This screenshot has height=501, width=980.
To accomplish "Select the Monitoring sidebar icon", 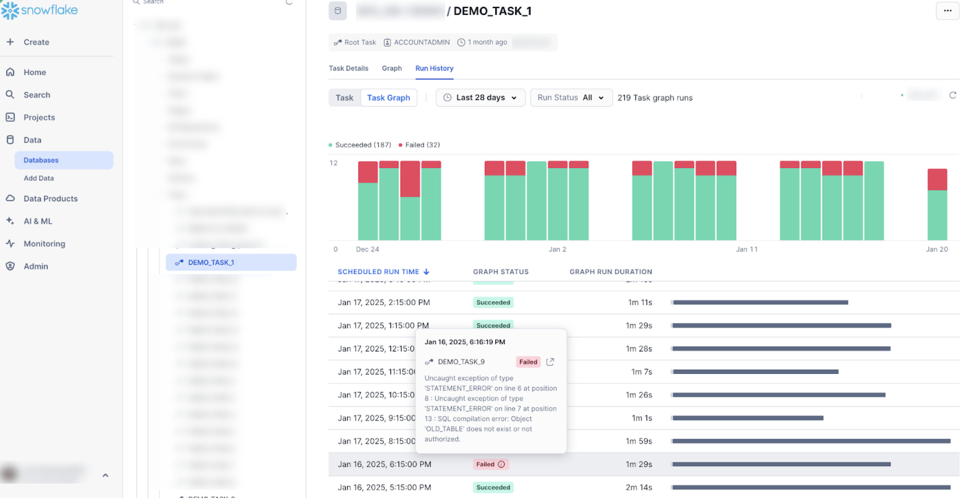I will tap(10, 243).
